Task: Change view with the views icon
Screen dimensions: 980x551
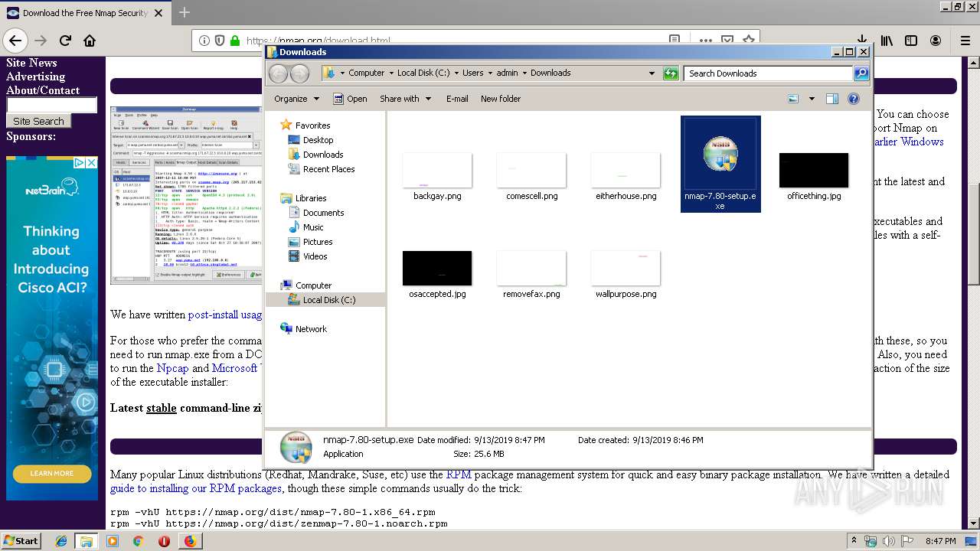Action: [x=793, y=99]
